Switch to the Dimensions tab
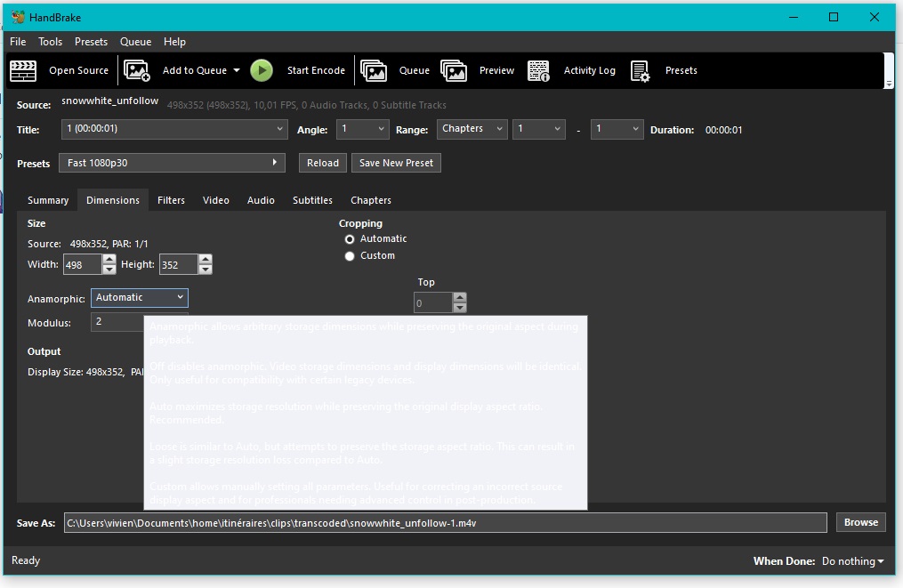 (113, 200)
